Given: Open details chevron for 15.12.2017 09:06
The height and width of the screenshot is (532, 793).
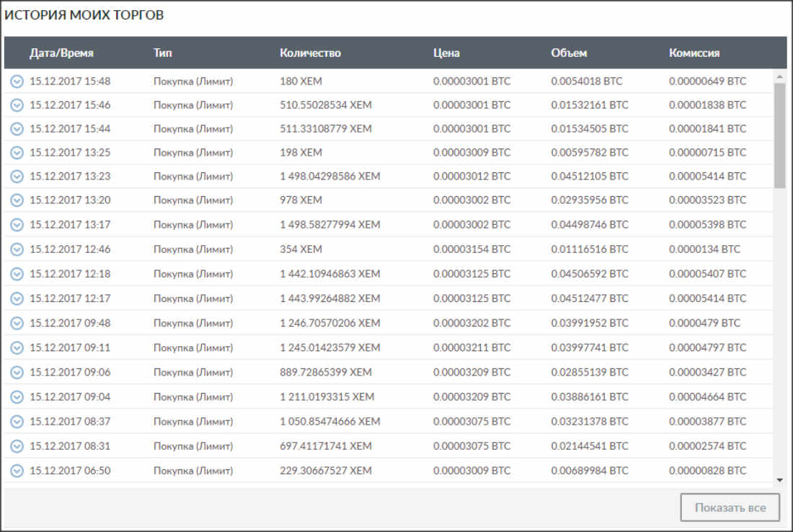Looking at the screenshot, I should point(17,372).
